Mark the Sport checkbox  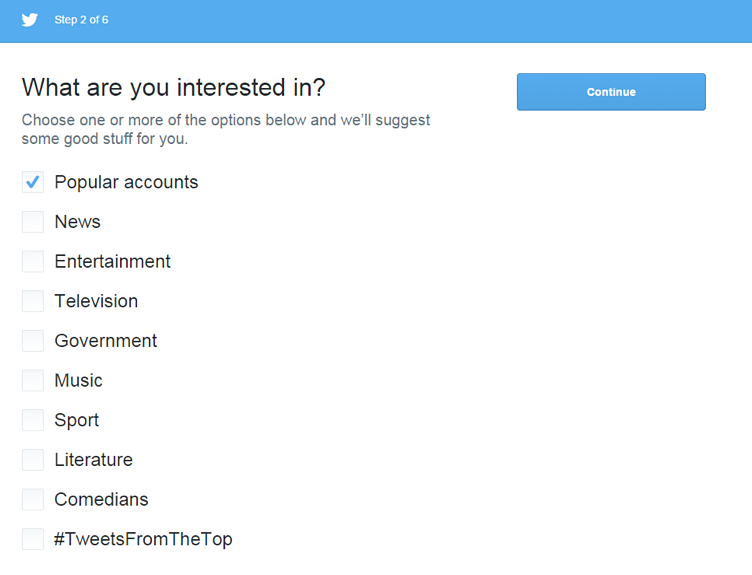coord(33,420)
